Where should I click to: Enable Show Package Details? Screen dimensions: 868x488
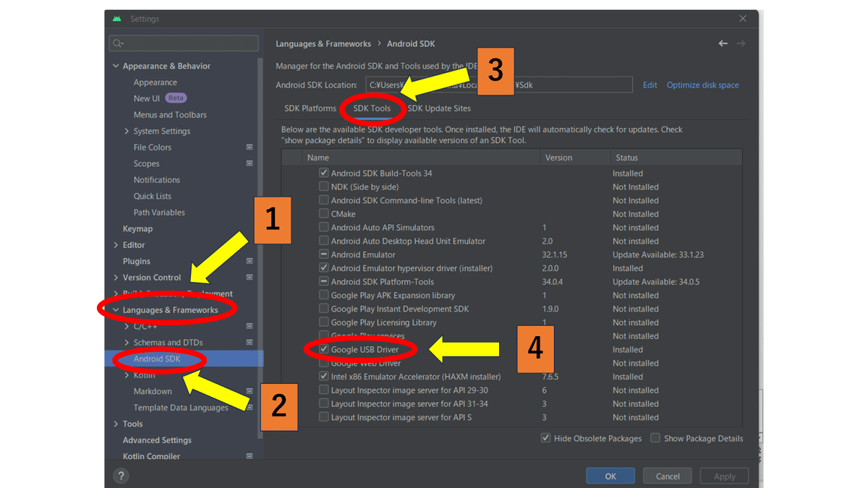point(655,438)
